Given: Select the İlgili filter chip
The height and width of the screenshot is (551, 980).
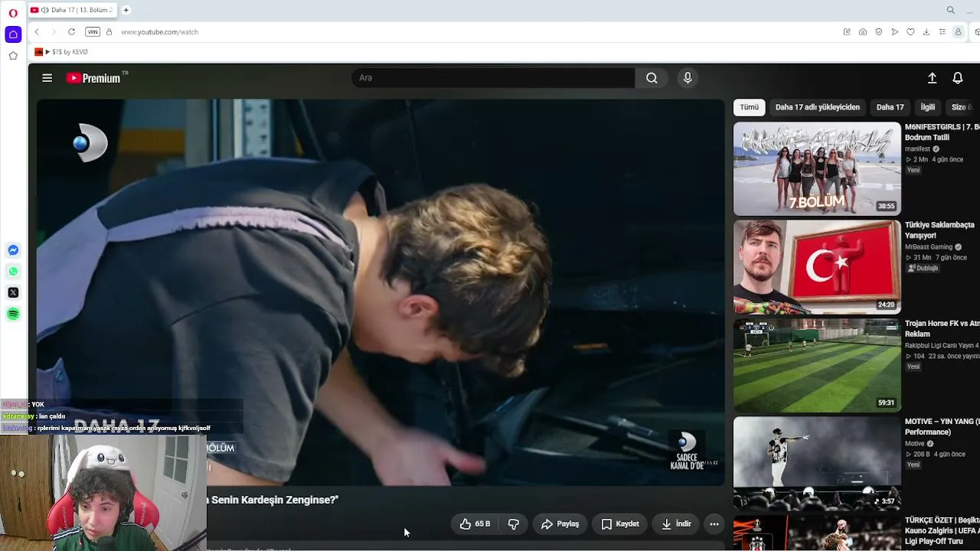Looking at the screenshot, I should click(928, 107).
